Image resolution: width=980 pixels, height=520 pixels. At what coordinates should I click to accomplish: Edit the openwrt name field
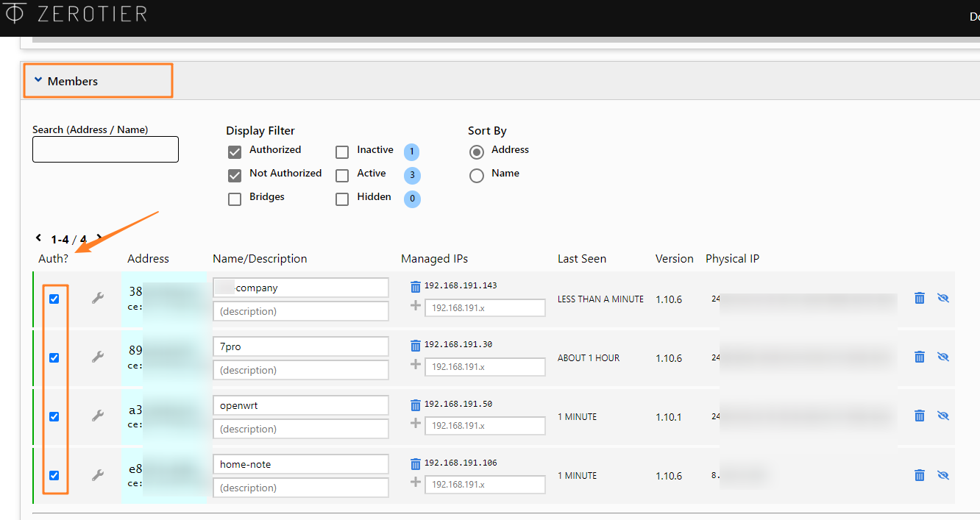tap(300, 405)
